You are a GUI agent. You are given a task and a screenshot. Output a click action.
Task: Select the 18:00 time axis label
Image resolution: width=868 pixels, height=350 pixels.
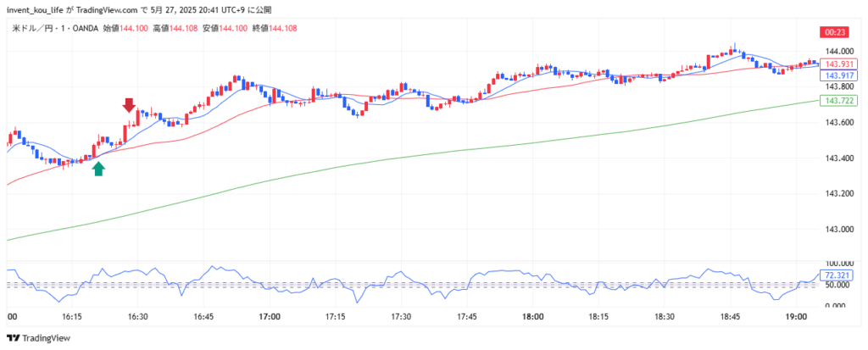[x=532, y=316]
